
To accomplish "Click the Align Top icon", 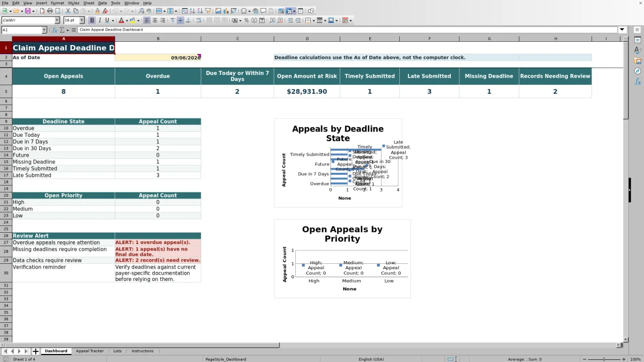I will tap(173, 20).
